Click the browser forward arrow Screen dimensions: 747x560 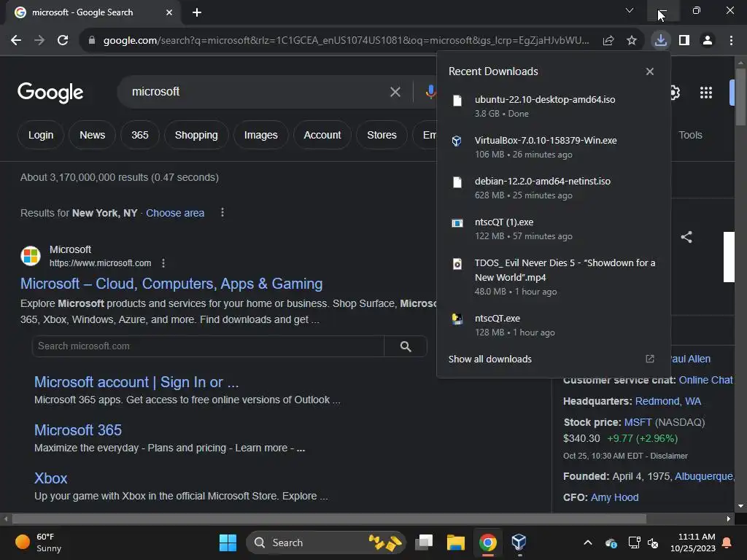(x=39, y=41)
